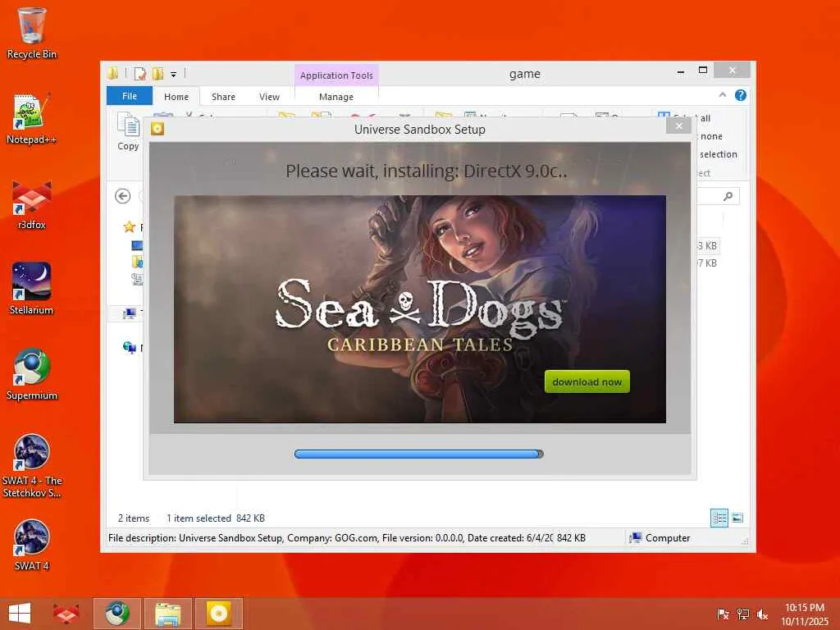This screenshot has height=630, width=840.
Task: Open the Windows Start button
Action: (20, 614)
